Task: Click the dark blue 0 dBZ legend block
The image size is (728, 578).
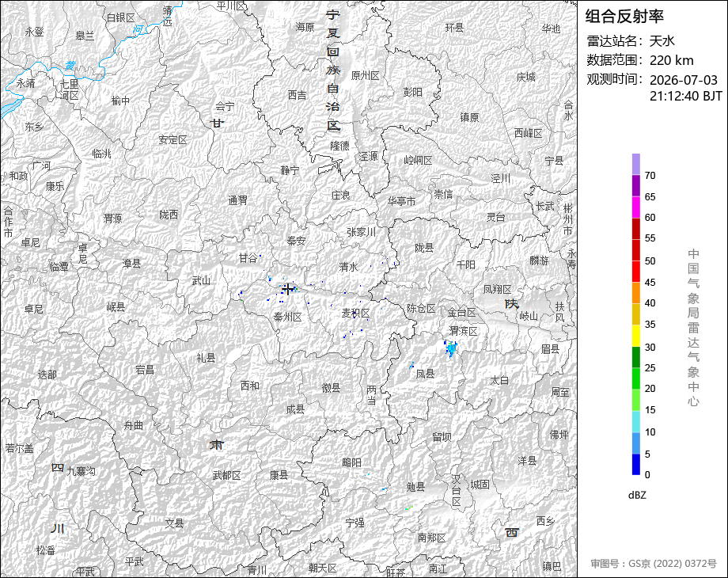Action: 636,464
